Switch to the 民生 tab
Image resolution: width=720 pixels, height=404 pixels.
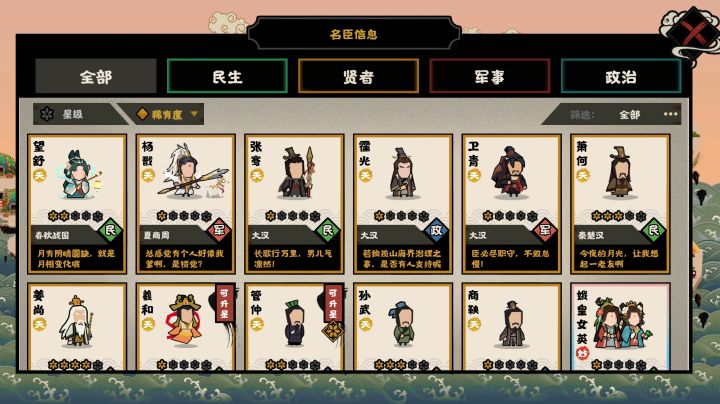(227, 76)
